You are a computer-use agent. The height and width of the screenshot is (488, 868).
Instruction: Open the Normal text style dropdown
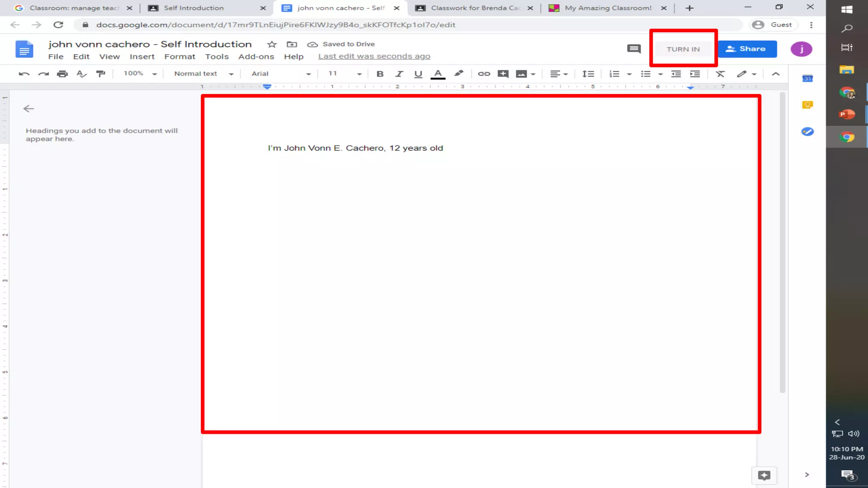click(204, 74)
